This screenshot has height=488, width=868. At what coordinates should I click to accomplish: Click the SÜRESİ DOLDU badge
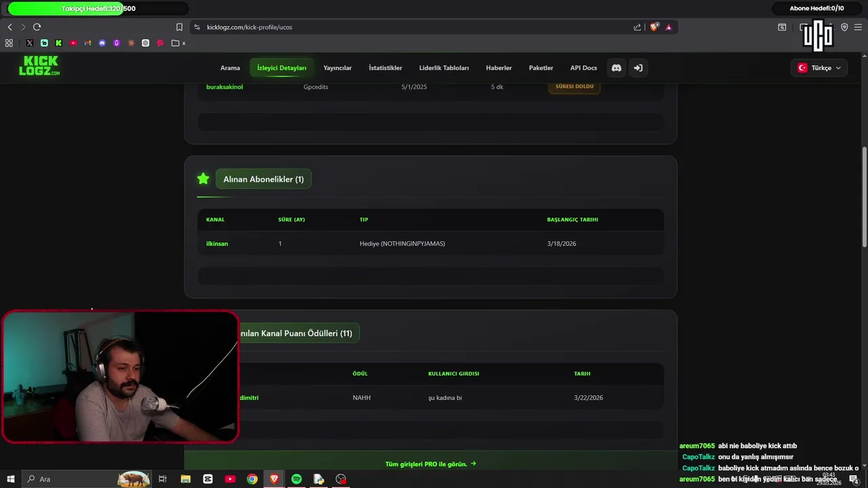(x=574, y=87)
